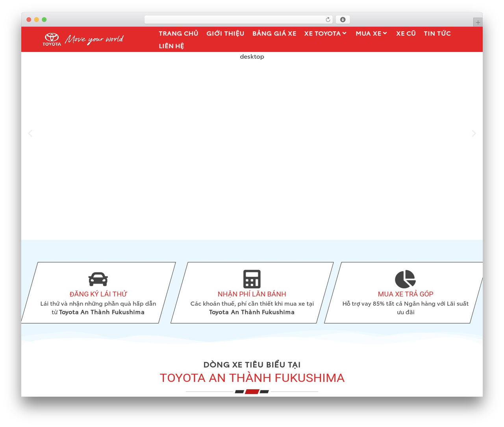The width and height of the screenshot is (504, 427).
Task: Open the ĐĂNG KÝ LÁI THỬ link
Action: pos(98,294)
